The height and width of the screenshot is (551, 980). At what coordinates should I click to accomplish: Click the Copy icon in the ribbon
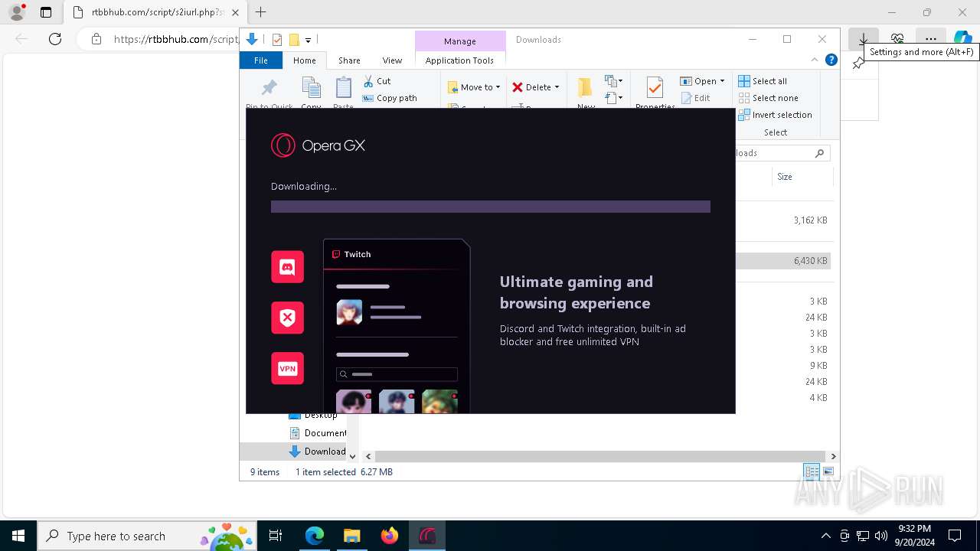point(311,87)
